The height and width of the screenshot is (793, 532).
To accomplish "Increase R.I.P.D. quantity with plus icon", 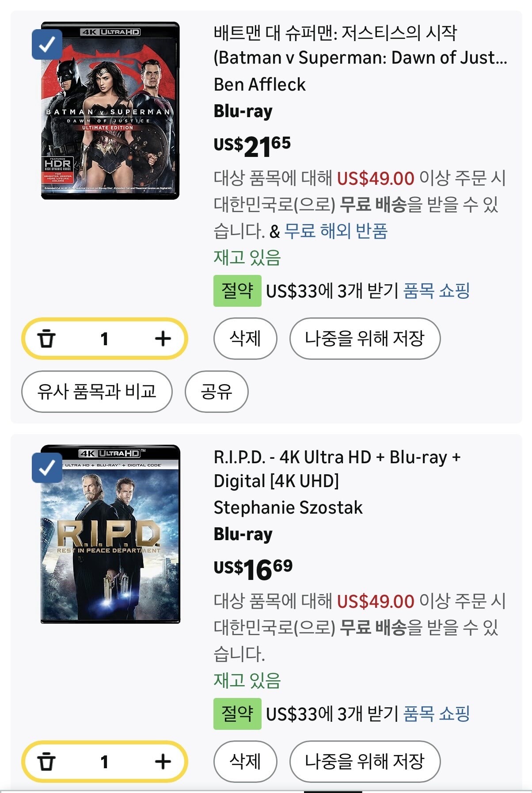I will (163, 761).
